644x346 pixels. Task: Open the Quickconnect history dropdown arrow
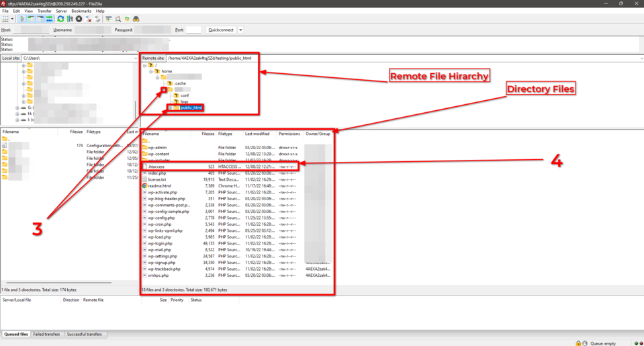(x=240, y=30)
